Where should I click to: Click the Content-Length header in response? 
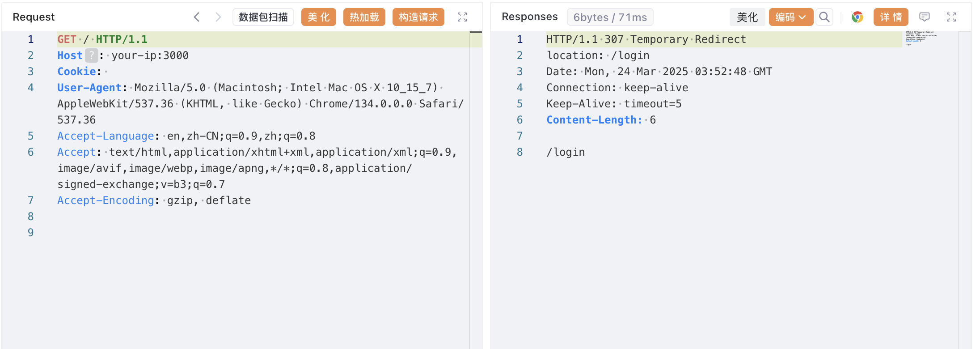point(594,120)
